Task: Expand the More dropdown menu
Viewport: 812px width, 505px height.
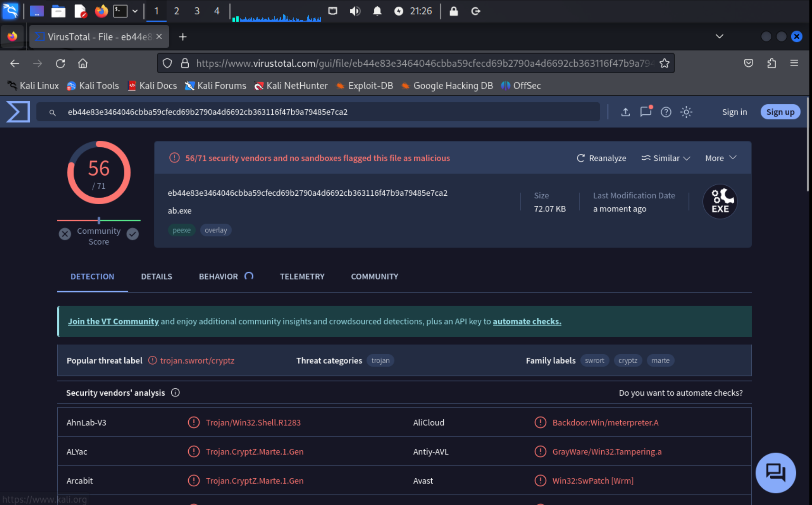Action: pos(720,158)
